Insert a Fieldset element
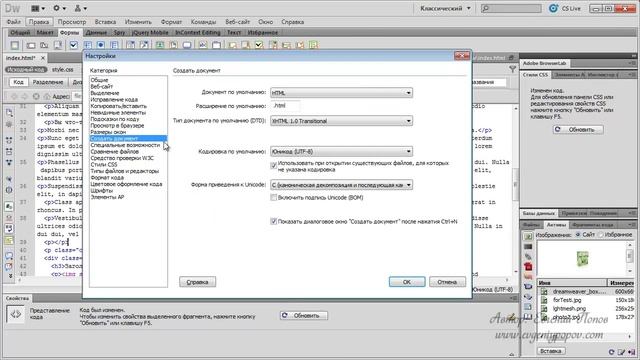The width and height of the screenshot is (640, 360). 216,45
